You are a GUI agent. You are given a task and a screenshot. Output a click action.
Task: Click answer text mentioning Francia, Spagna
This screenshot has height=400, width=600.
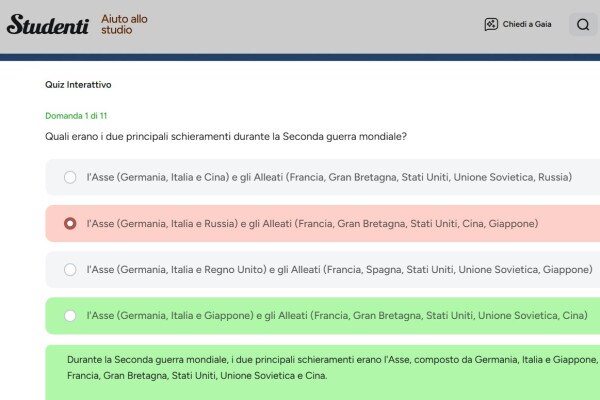coord(339,270)
